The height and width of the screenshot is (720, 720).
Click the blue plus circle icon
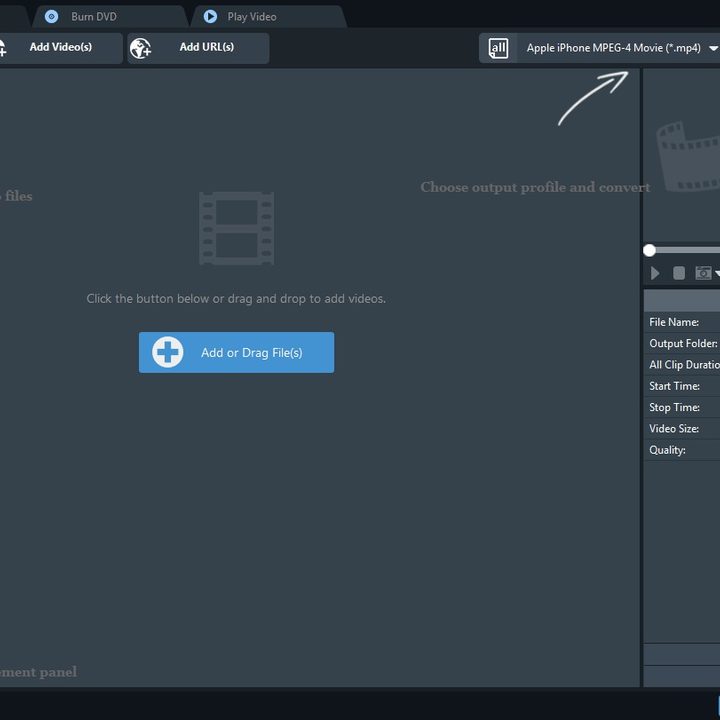168,352
